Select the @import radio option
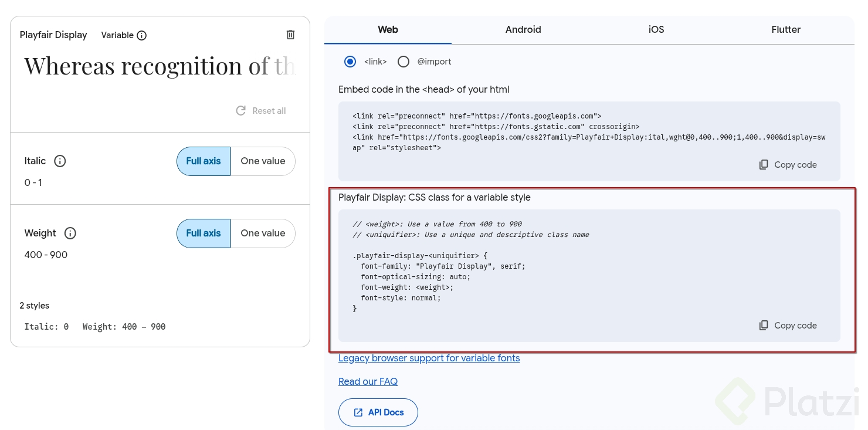This screenshot has height=430, width=868. pos(404,62)
